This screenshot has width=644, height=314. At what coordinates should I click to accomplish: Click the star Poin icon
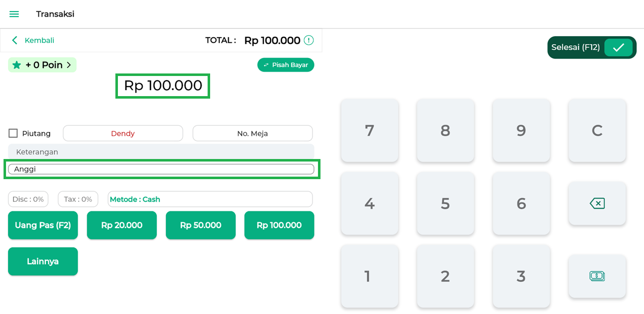coord(17,65)
